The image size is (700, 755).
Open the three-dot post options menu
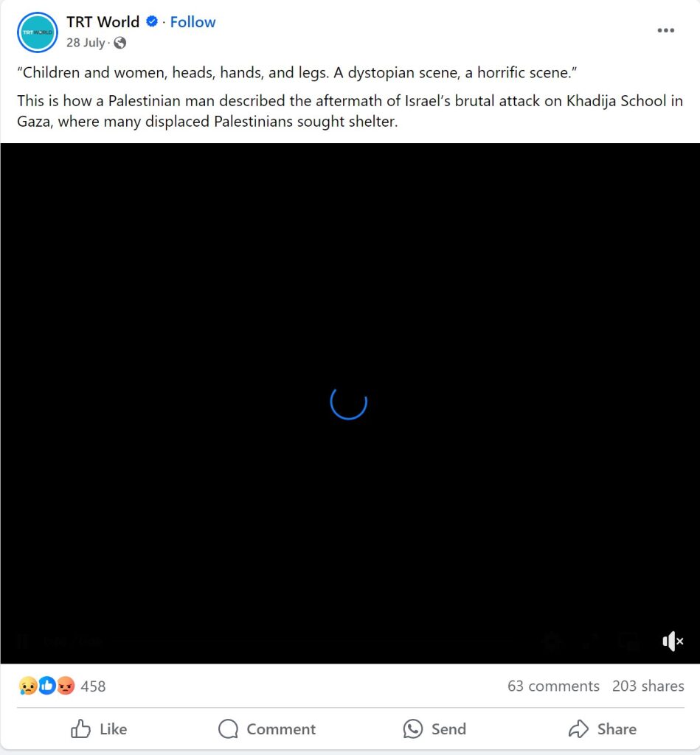[666, 30]
